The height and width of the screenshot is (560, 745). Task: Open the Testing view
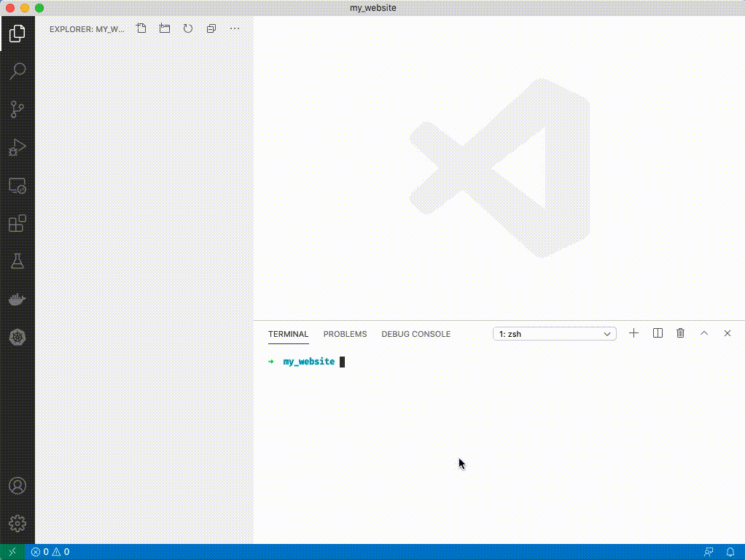point(17,261)
